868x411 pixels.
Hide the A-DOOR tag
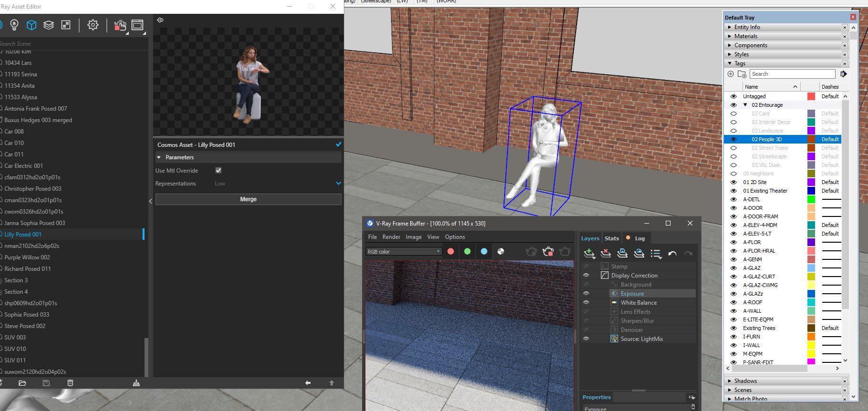[734, 208]
